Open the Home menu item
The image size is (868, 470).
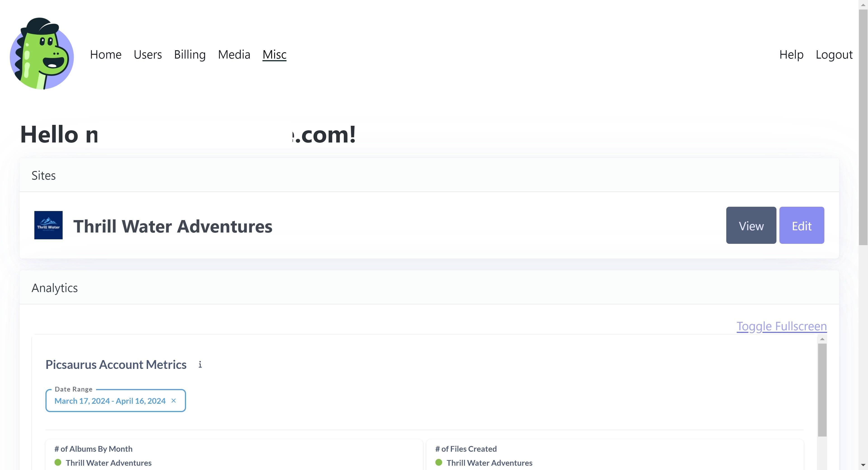coord(106,55)
